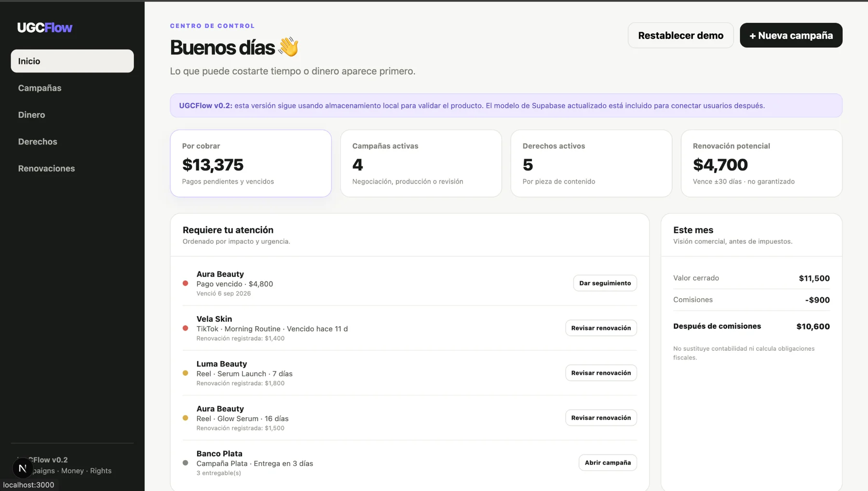
Task: Click the Comisiones -$900 value
Action: 817,300
